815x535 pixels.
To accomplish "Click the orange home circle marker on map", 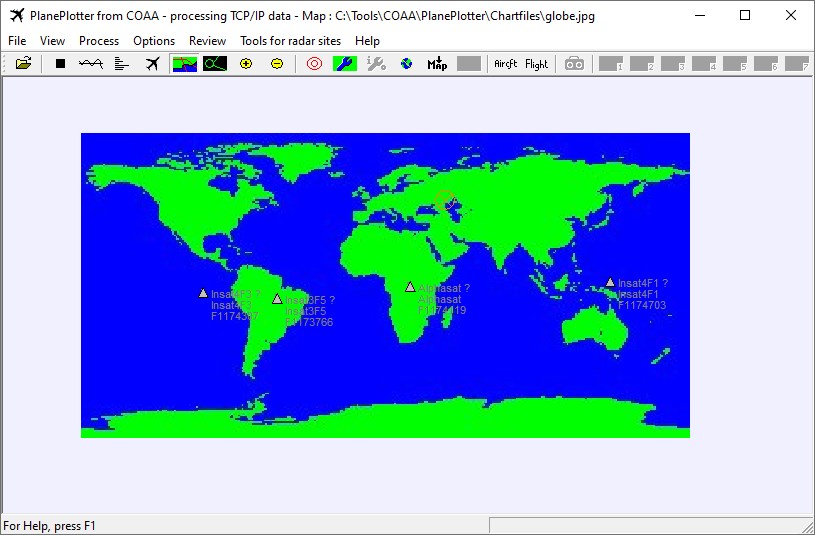I will [x=445, y=200].
